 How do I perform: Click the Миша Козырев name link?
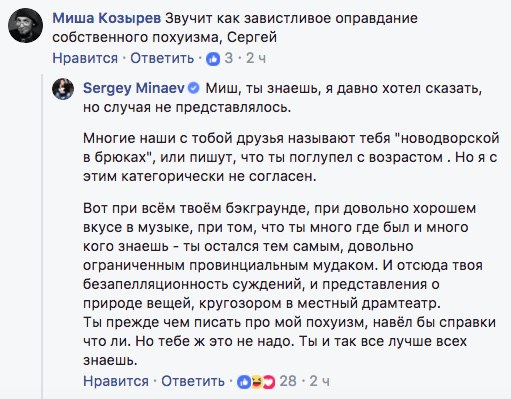107,18
